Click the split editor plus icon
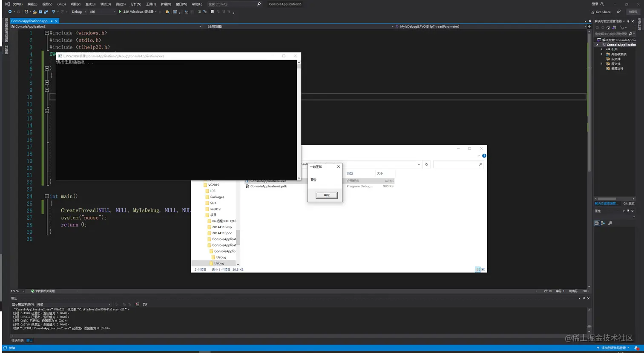 [589, 26]
